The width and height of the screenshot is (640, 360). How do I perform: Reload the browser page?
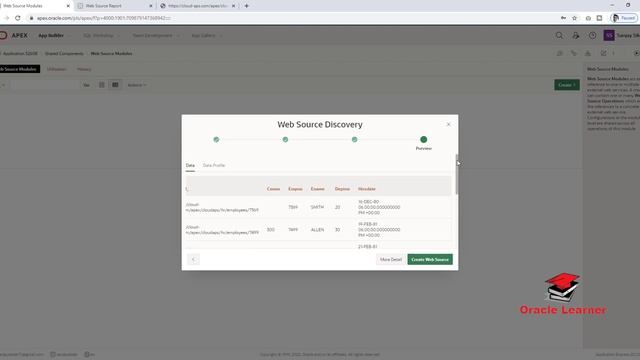tap(18, 18)
